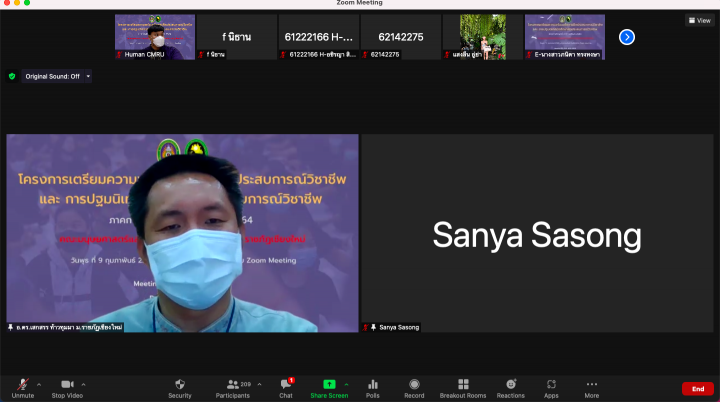Image resolution: width=720 pixels, height=402 pixels.
Task: Open the Apps panel
Action: [551, 385]
